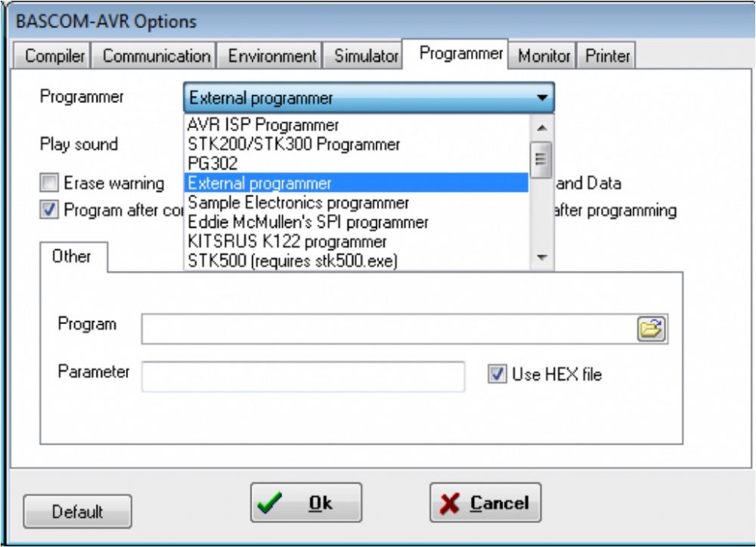The height and width of the screenshot is (547, 756).
Task: Go to the Simulator tab
Action: [x=366, y=56]
